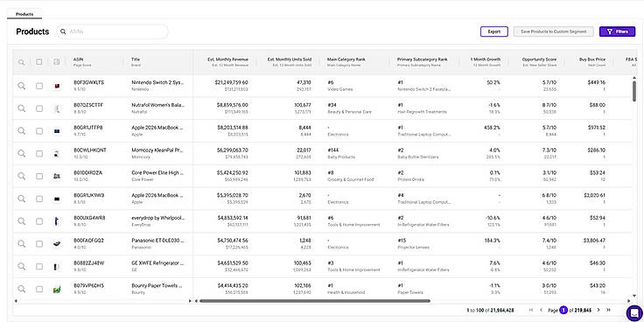The width and height of the screenshot is (644, 322).
Task: Sort by the Title column header
Action: click(136, 59)
